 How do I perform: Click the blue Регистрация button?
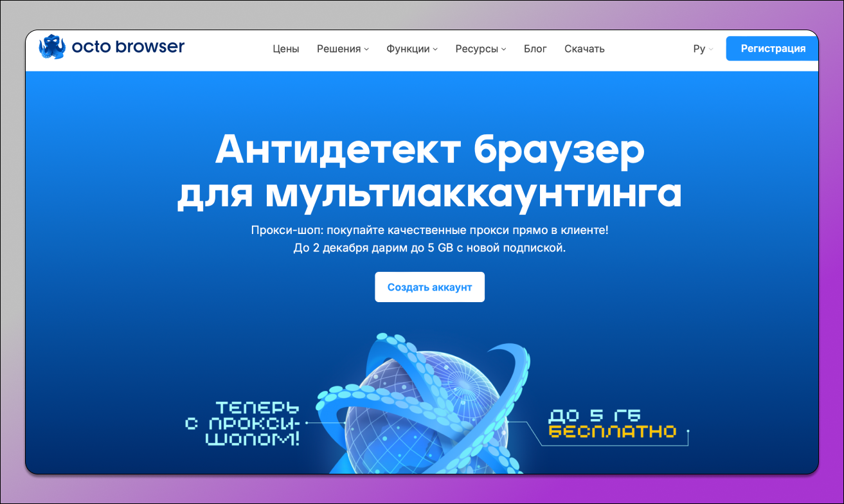coord(772,48)
